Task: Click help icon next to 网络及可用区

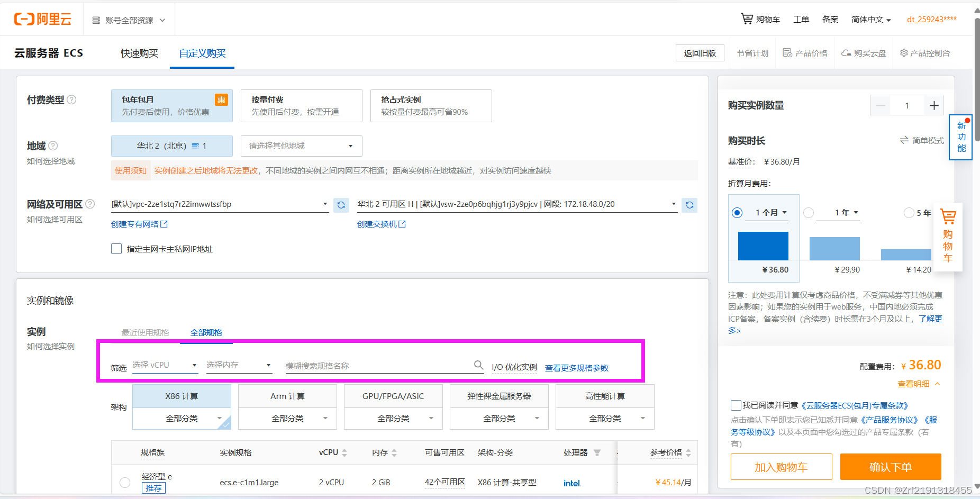Action: pos(90,204)
